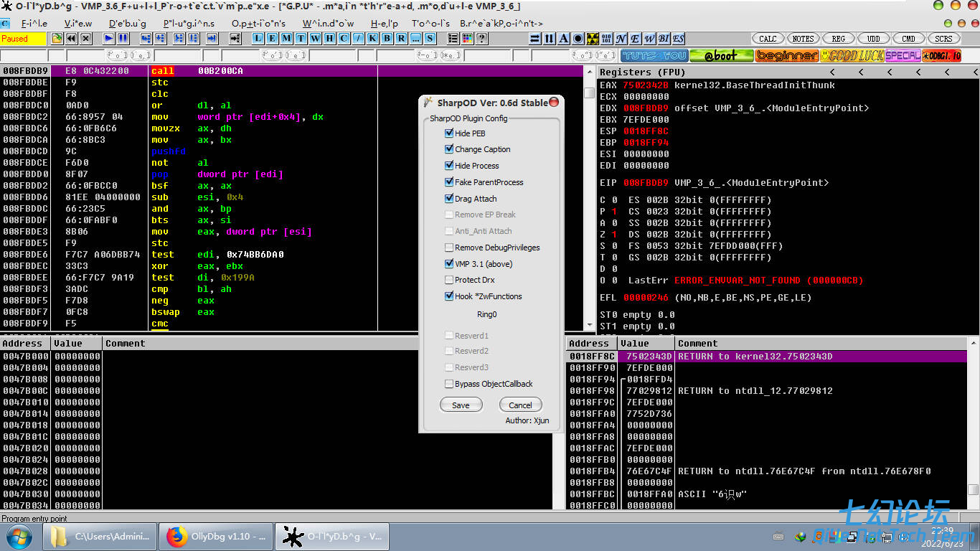Uncheck Hide PEB option
The width and height of the screenshot is (980, 551).
tap(449, 133)
